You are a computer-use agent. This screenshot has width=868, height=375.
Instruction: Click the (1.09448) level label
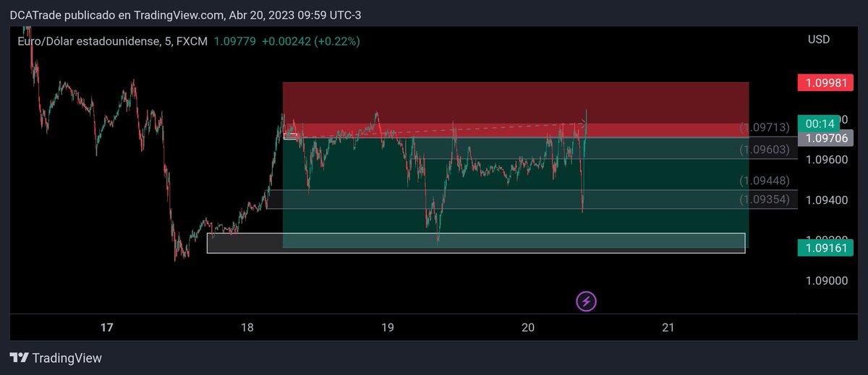click(x=765, y=181)
